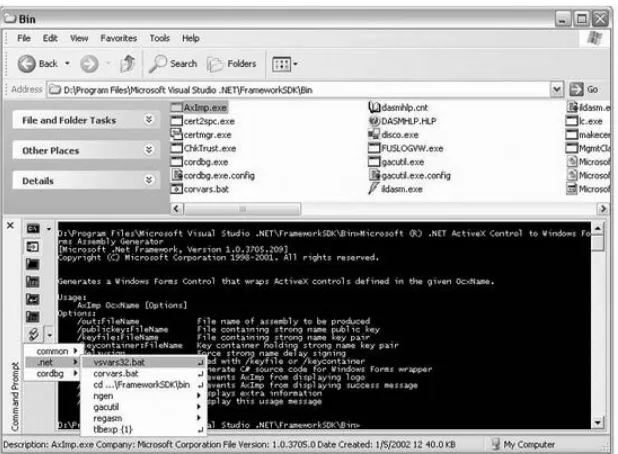Screen dimensions: 618x454
Task: Open the File menu
Action: point(24,38)
